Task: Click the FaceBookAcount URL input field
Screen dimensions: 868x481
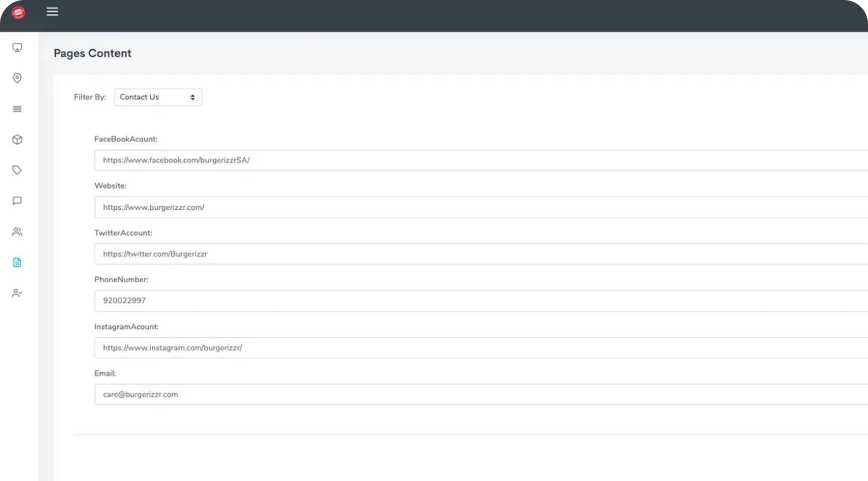Action: coord(479,160)
